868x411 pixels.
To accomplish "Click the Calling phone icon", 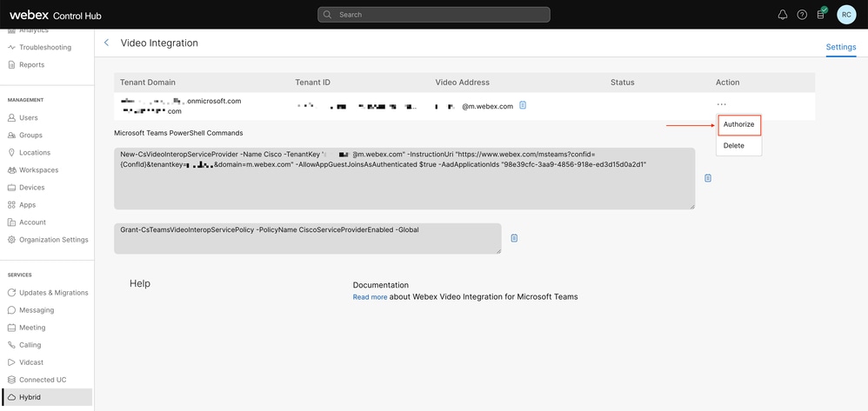I will click(x=11, y=345).
